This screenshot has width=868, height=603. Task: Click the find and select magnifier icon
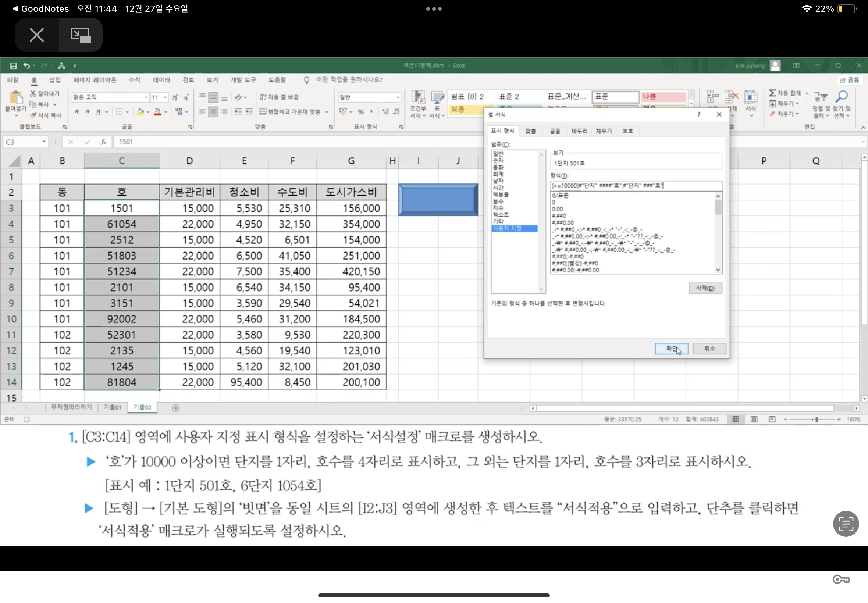click(x=842, y=97)
